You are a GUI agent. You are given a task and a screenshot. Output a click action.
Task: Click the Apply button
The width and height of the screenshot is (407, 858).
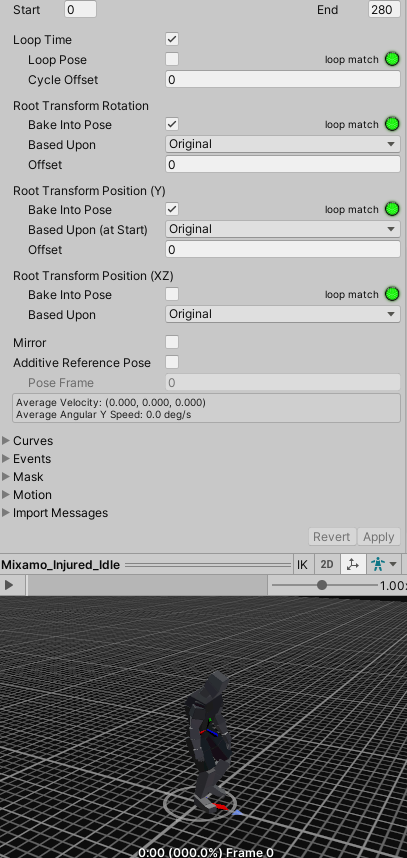pyautogui.click(x=379, y=537)
